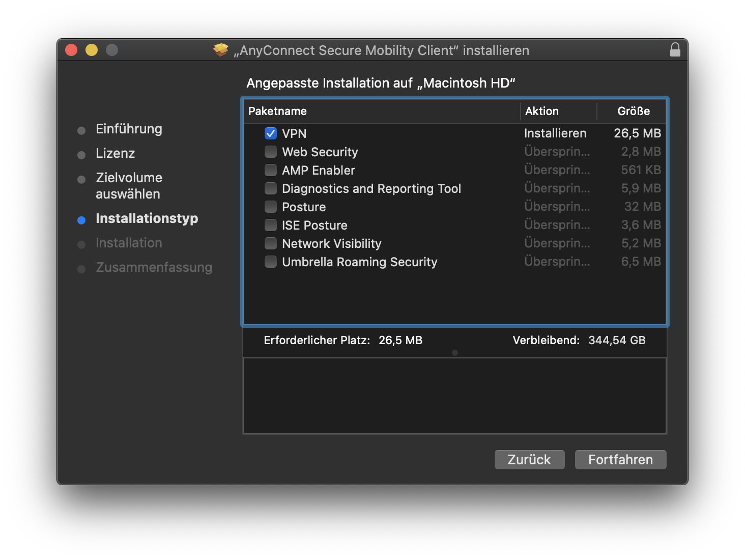Go back with the Zurück button
The height and width of the screenshot is (560, 745).
529,460
